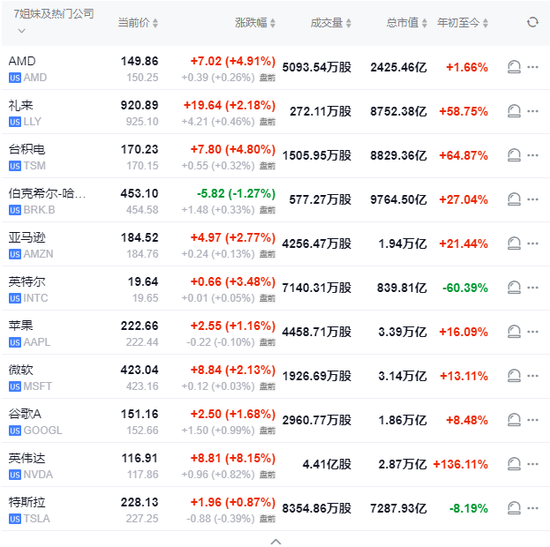Sort by 涨跌幅 column
The height and width of the screenshot is (547, 550).
255,23
